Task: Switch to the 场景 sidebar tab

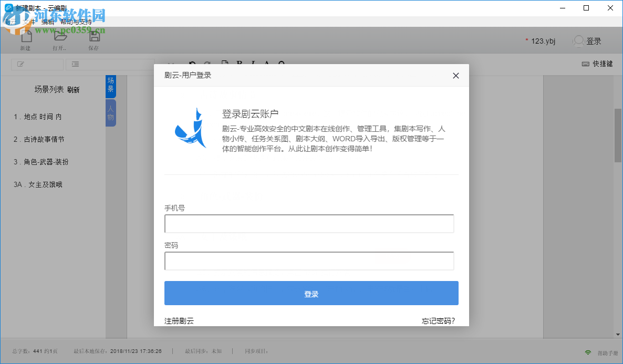Action: [110, 85]
